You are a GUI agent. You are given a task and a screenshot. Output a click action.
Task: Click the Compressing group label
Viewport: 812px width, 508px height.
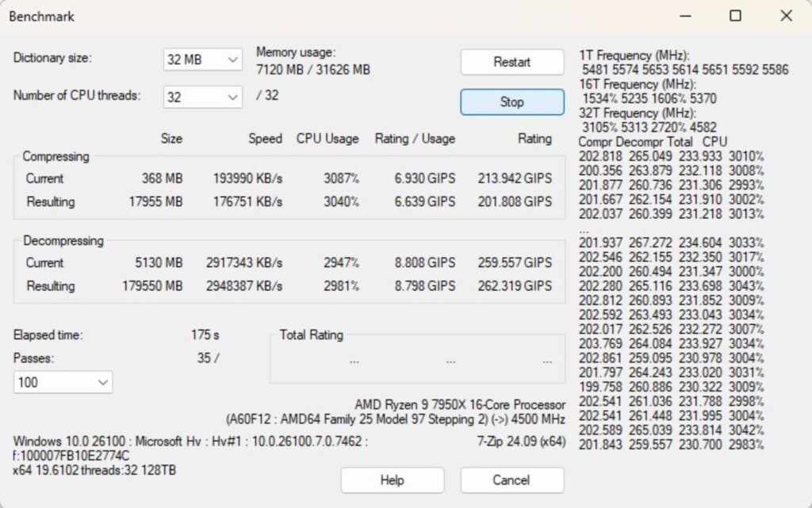coord(56,156)
